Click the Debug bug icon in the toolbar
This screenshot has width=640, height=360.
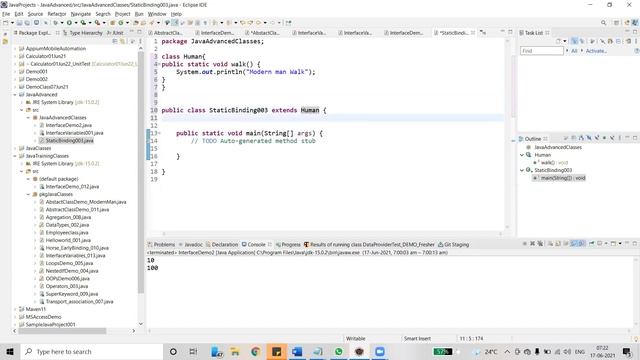[x=55, y=22]
